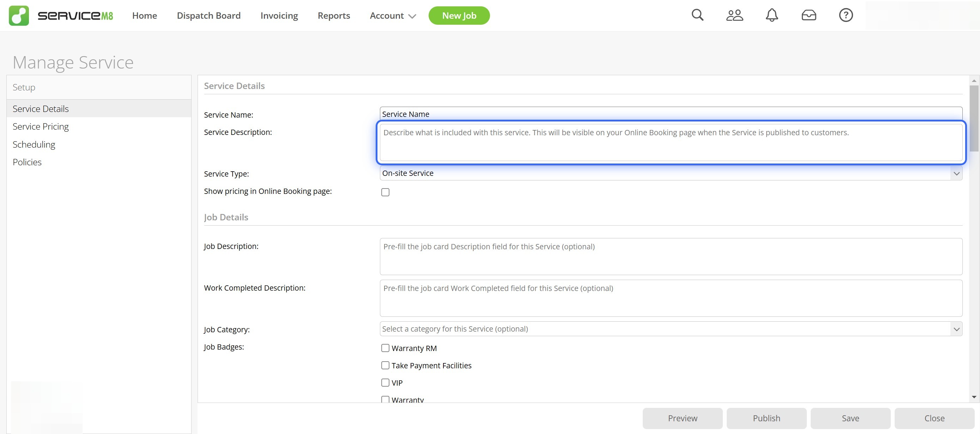Open the Dispatch Board menu item

coord(208,16)
